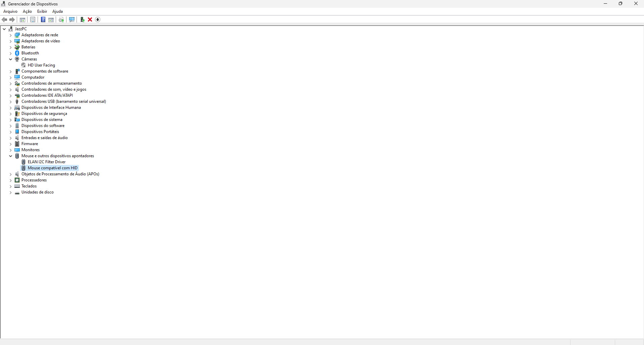644x345 pixels.
Task: Open the Properties toolbar icon
Action: point(33,19)
